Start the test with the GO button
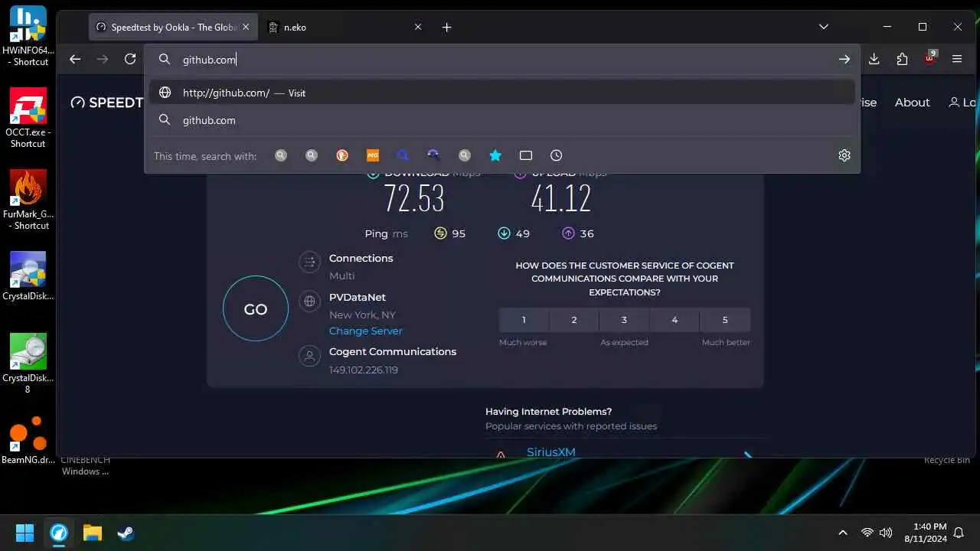Viewport: 980px width, 551px height. [256, 309]
